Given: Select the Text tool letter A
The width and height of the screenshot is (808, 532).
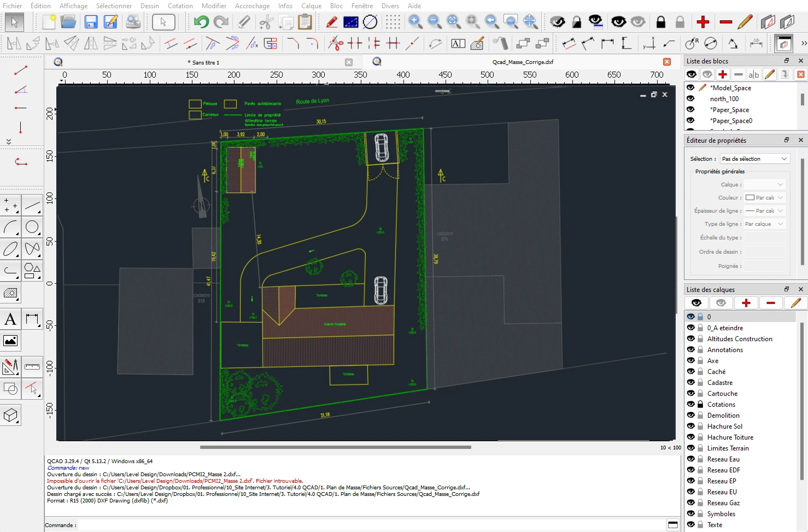Looking at the screenshot, I should (x=10, y=319).
